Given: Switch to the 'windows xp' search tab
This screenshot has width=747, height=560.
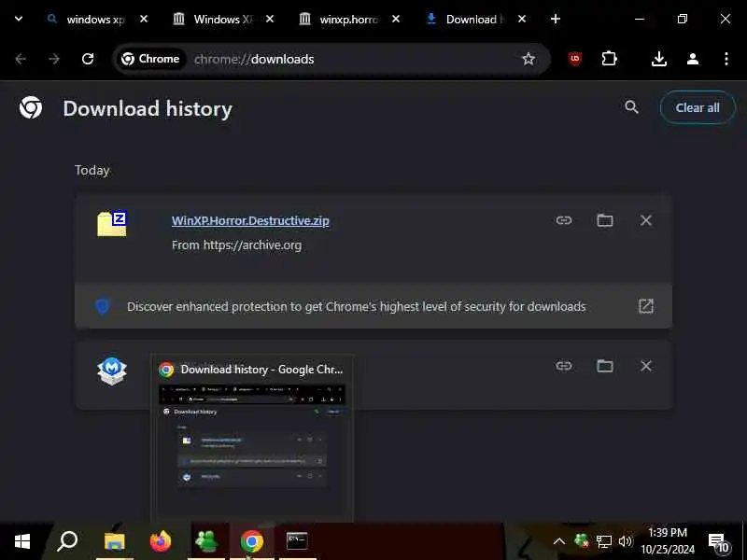Looking at the screenshot, I should point(87,19).
